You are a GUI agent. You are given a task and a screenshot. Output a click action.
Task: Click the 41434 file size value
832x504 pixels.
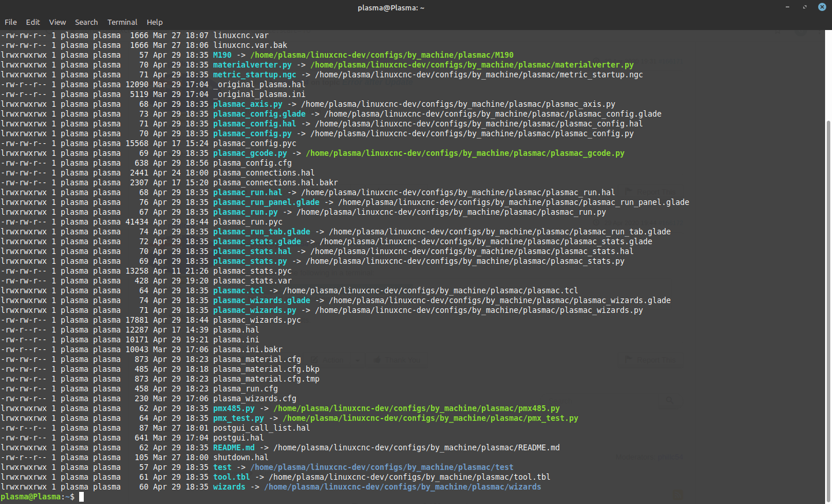point(137,222)
